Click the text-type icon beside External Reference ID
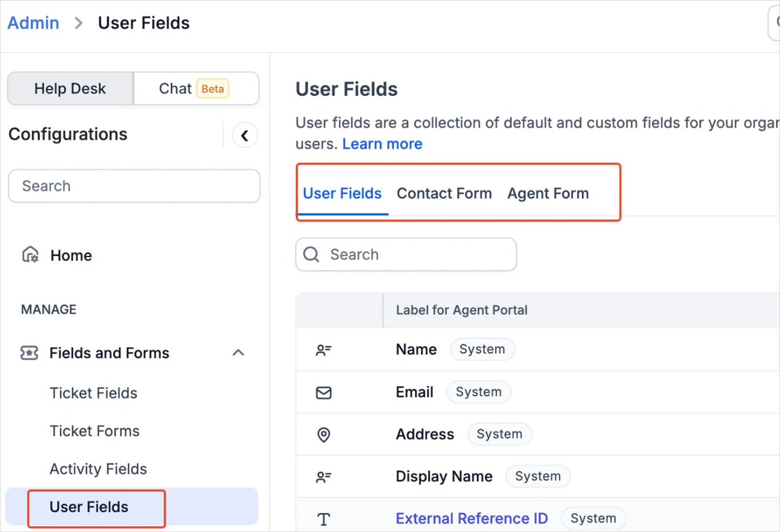The image size is (780, 532). click(324, 518)
